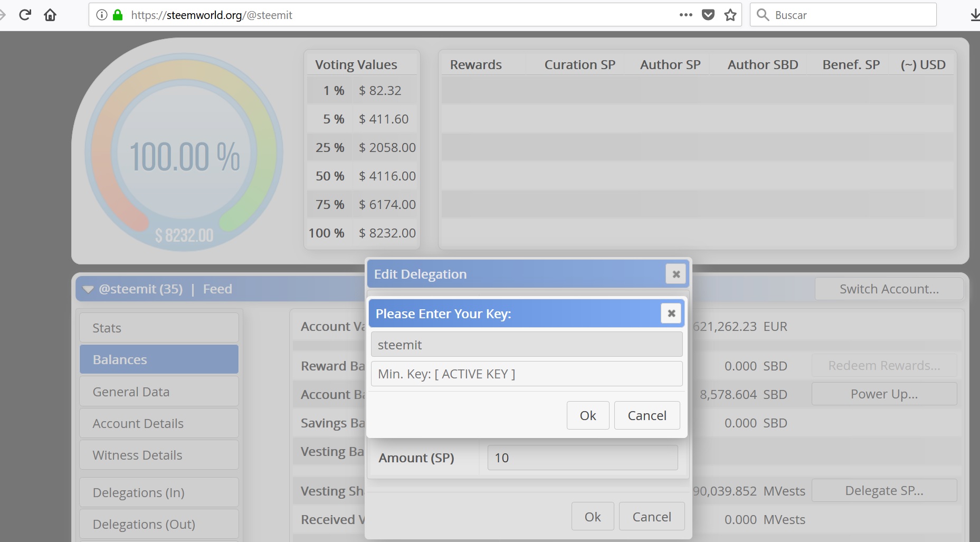Close the Please Enter Your Key dialog
980x542 pixels.
click(x=671, y=313)
